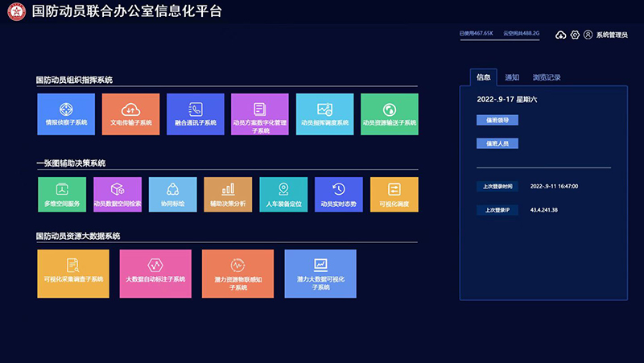The height and width of the screenshot is (363, 644).
Task: Click the 值班人员 button
Action: click(x=497, y=143)
